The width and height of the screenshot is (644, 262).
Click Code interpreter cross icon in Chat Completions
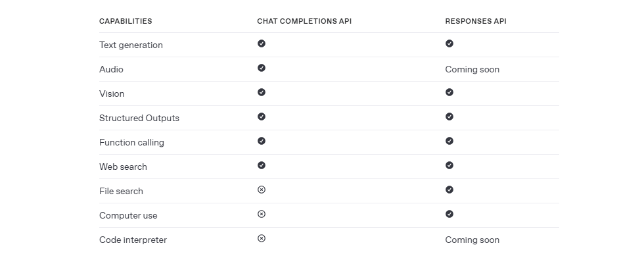(x=262, y=238)
